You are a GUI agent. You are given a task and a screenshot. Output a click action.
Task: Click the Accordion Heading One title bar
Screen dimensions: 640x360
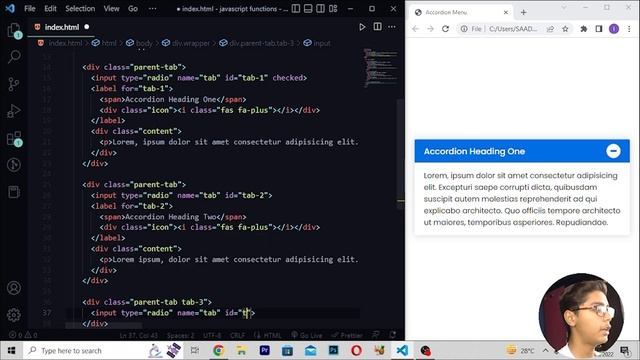[x=522, y=151]
